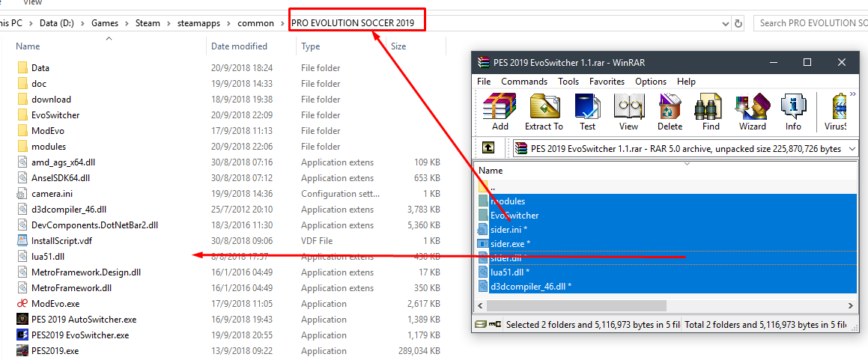Viewport: 868px width, 360px height.
Task: Sort Explorer list by Type column
Action: [311, 46]
